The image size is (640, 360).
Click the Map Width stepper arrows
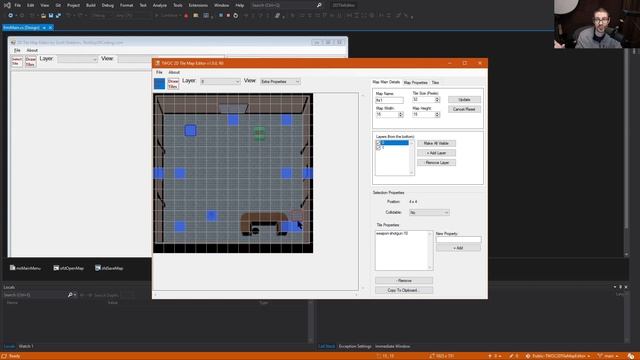tap(400, 115)
